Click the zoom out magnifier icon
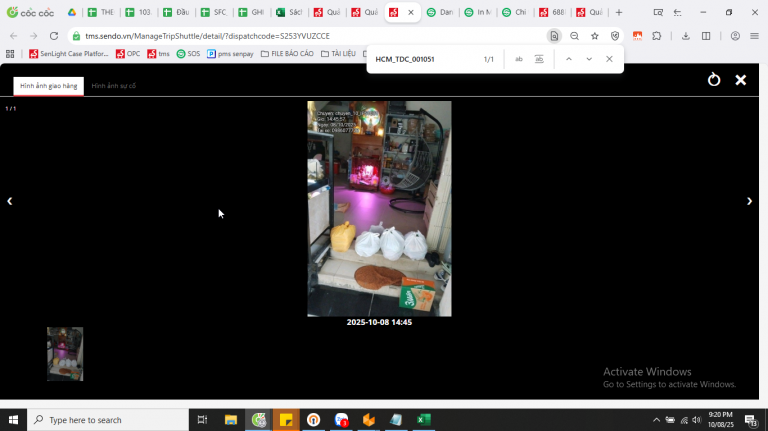The height and width of the screenshot is (431, 768). [x=575, y=36]
